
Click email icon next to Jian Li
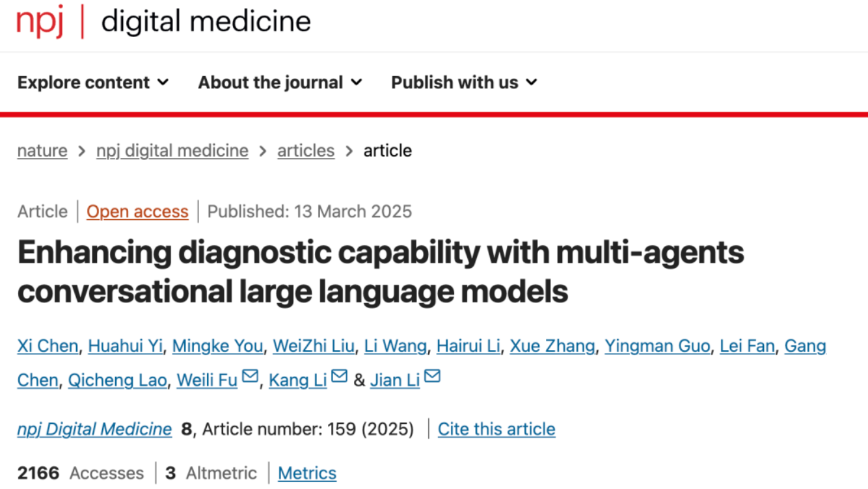(432, 377)
